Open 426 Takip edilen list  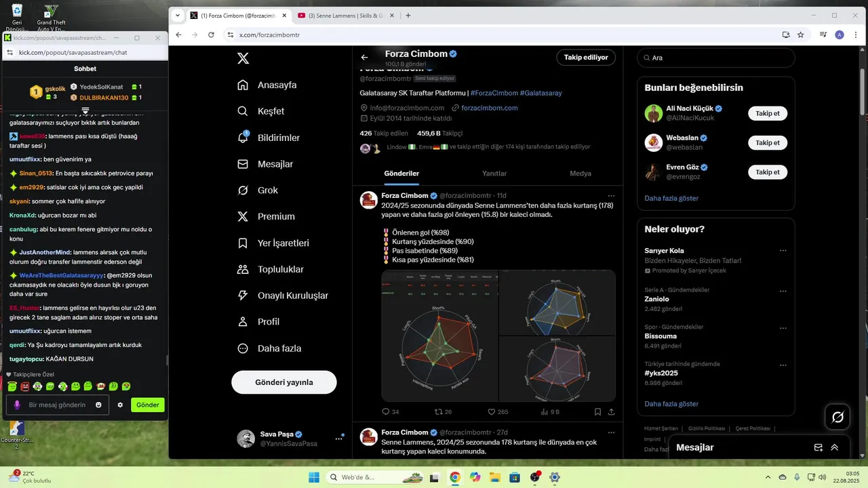coord(384,134)
